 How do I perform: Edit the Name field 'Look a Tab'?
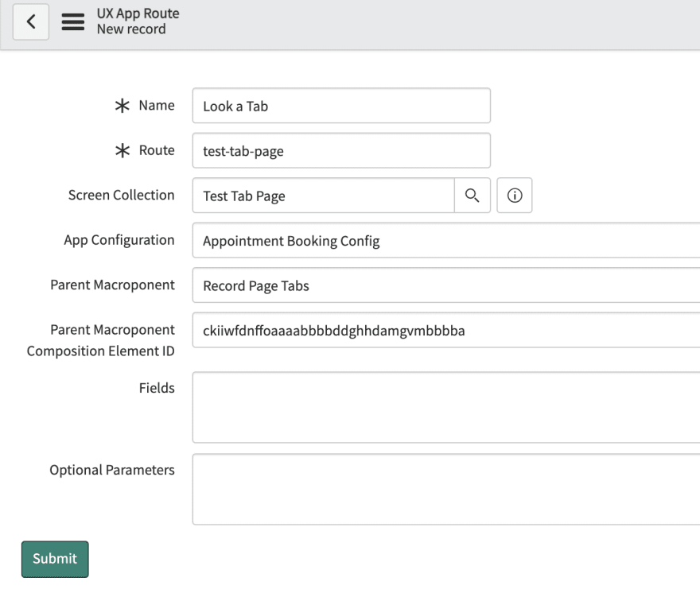(341, 106)
